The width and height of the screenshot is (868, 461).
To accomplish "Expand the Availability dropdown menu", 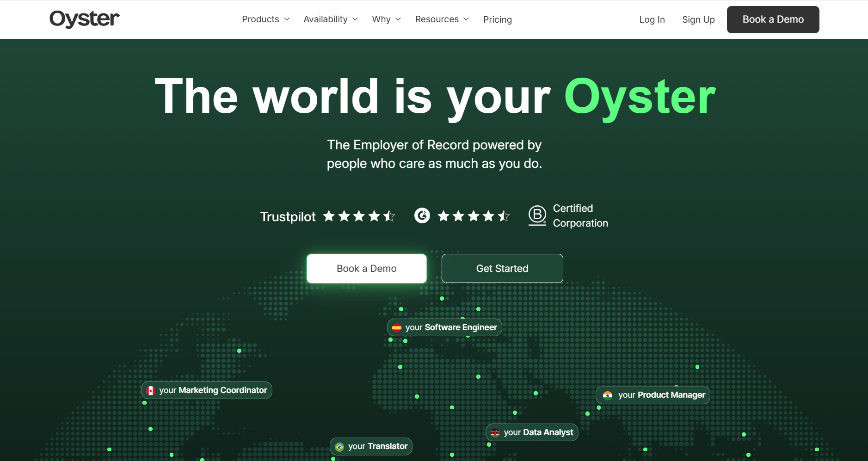I will [x=331, y=19].
